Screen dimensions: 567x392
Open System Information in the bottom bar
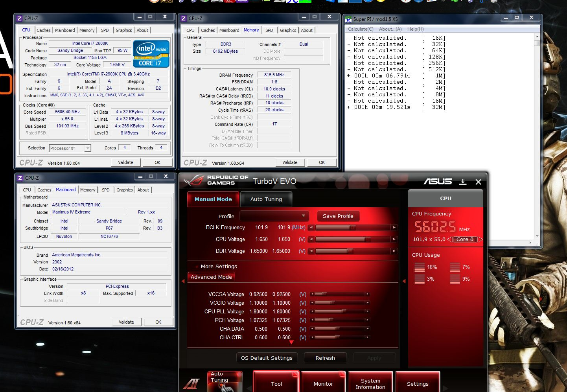(x=370, y=382)
